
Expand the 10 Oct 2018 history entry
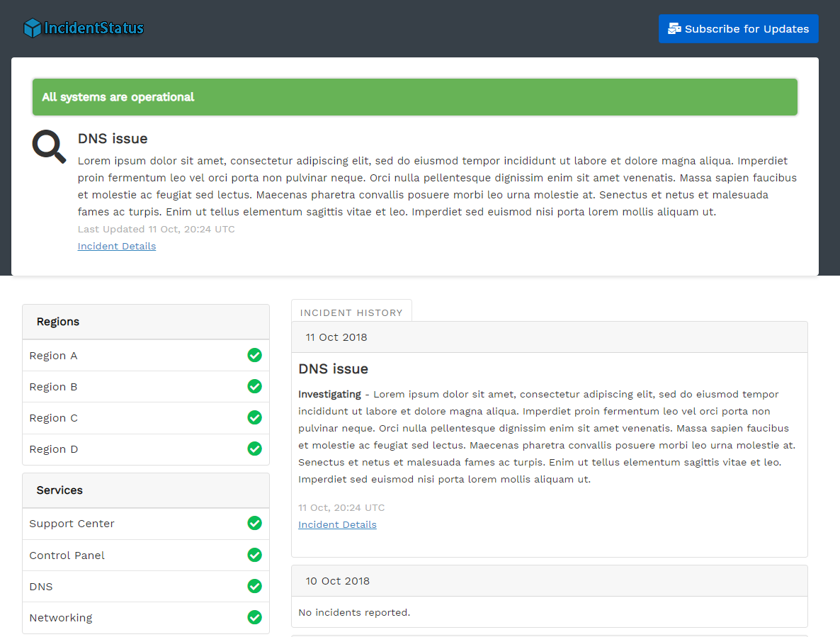[x=549, y=580]
